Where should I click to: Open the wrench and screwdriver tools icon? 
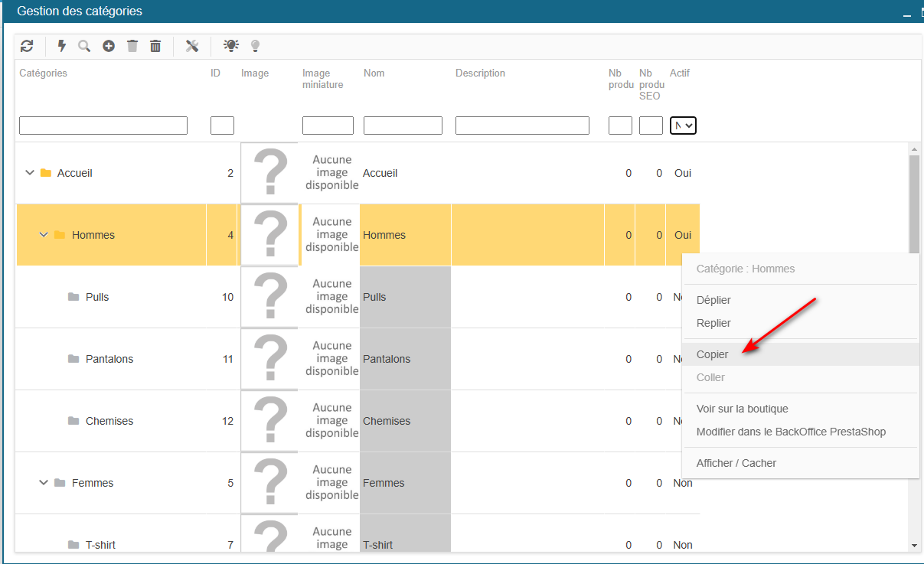(192, 47)
